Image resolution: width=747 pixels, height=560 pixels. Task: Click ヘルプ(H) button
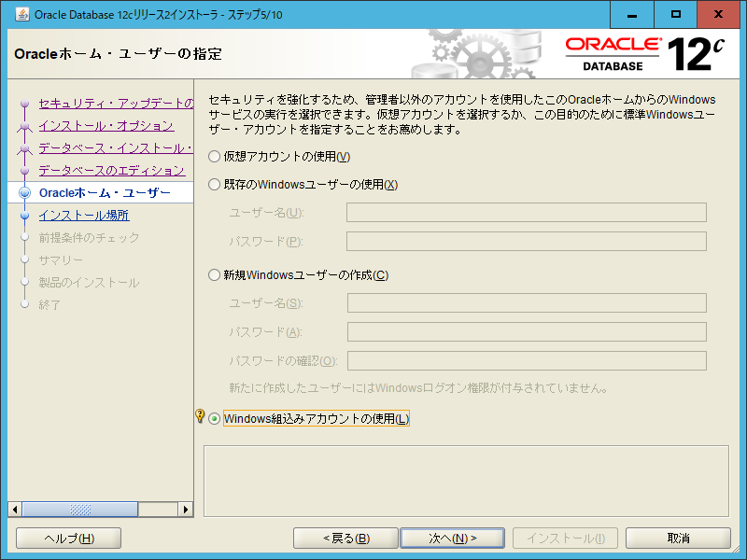point(68,539)
